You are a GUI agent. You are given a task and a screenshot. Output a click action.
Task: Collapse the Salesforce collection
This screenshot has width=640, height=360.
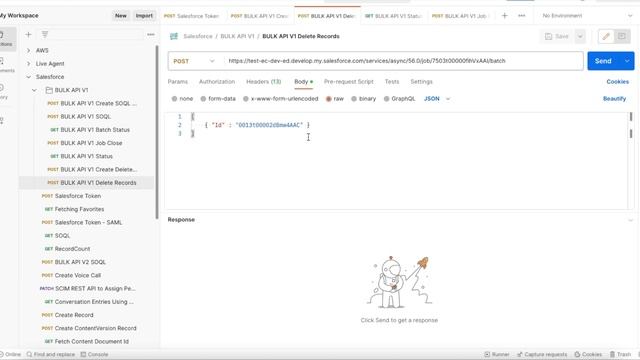pos(29,77)
